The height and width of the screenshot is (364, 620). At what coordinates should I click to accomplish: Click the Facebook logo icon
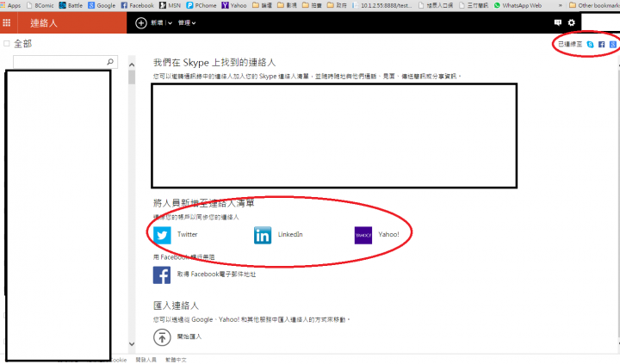pyautogui.click(x=162, y=275)
